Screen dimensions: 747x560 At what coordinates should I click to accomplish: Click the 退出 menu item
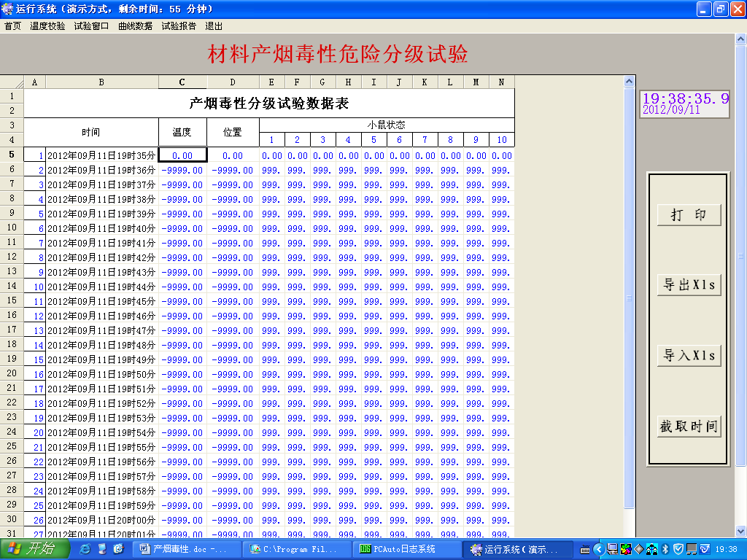214,26
